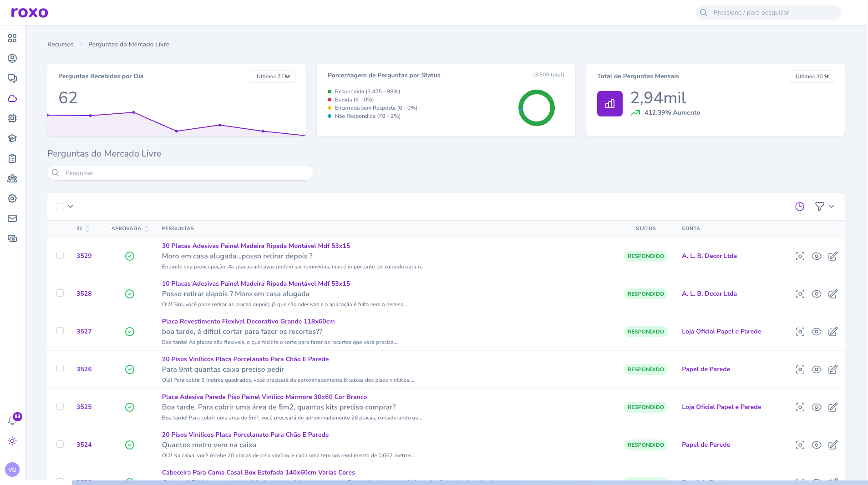Go to Recursos breadcrumb
The height and width of the screenshot is (485, 868).
point(61,44)
